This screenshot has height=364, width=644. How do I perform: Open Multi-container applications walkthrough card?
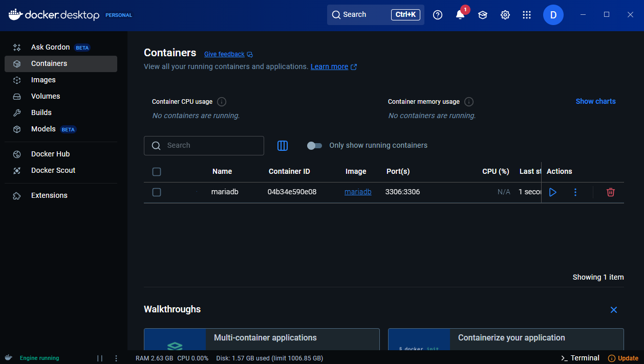pyautogui.click(x=262, y=339)
